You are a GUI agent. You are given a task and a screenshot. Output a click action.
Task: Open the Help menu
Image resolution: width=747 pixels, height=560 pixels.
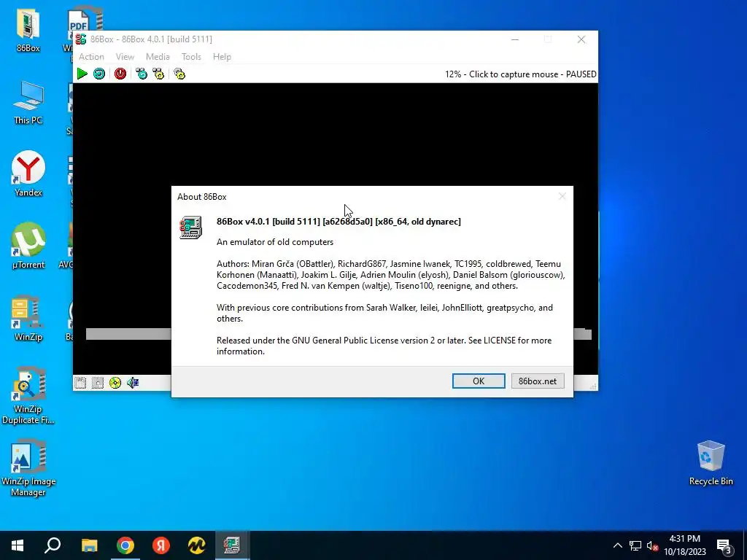(222, 57)
